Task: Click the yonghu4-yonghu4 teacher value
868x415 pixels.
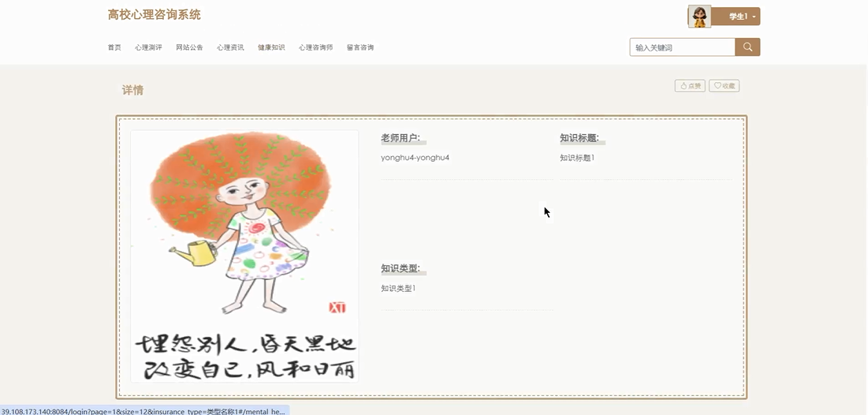Action: [x=415, y=158]
